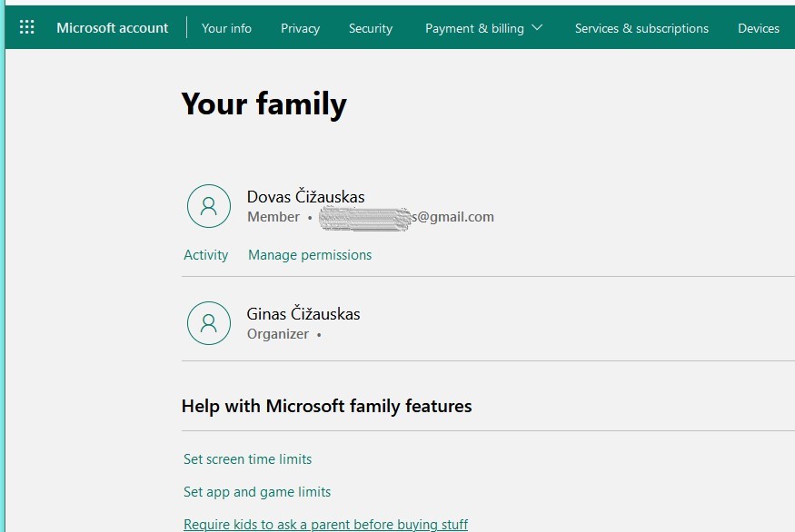This screenshot has width=795, height=532.
Task: Click Dovas Čižauskas profile avatar icon
Action: click(x=208, y=206)
